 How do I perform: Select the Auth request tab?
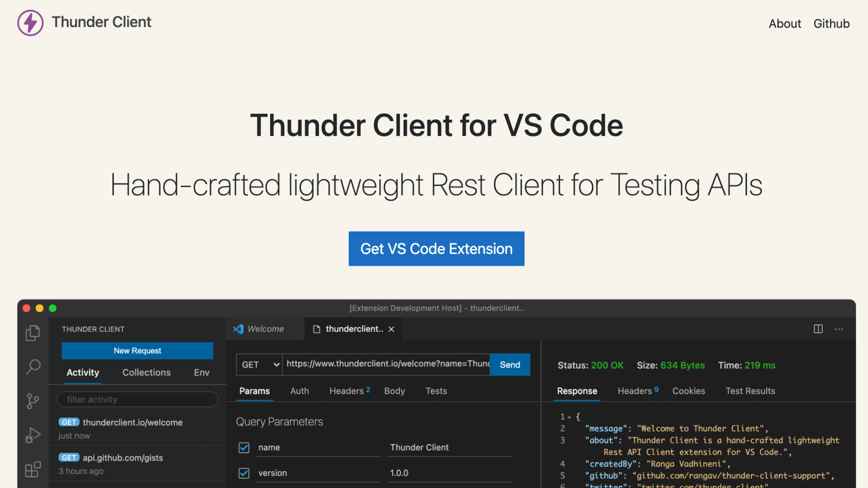click(x=299, y=391)
